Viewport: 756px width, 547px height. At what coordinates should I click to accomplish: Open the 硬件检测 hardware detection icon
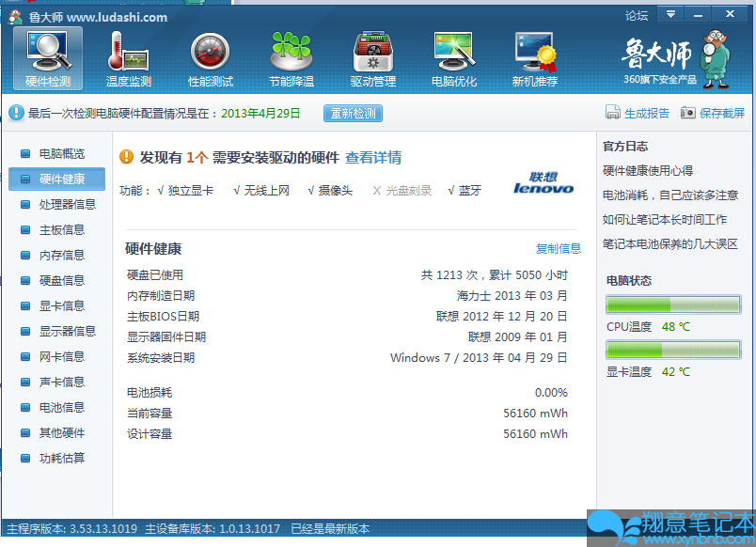tap(48, 58)
